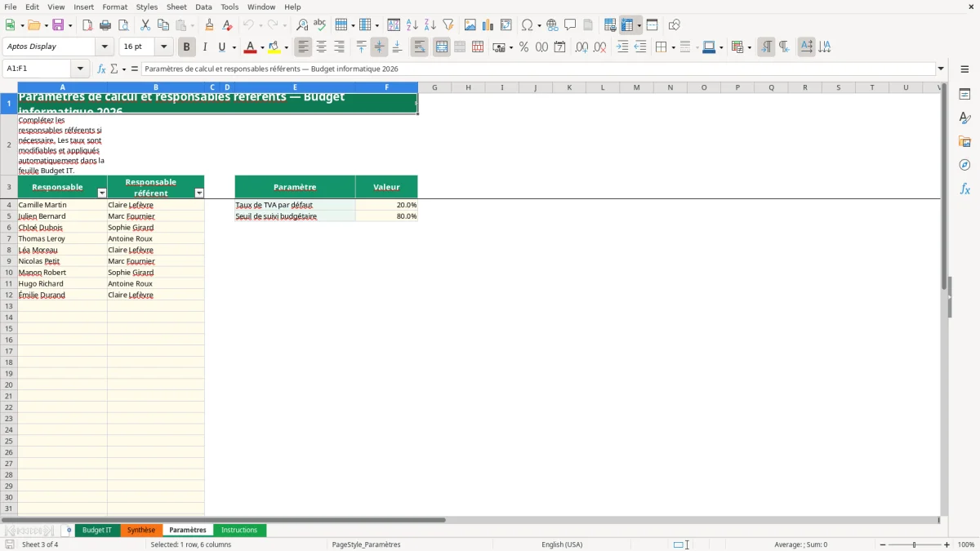Sort descending Z to A

(x=430, y=25)
